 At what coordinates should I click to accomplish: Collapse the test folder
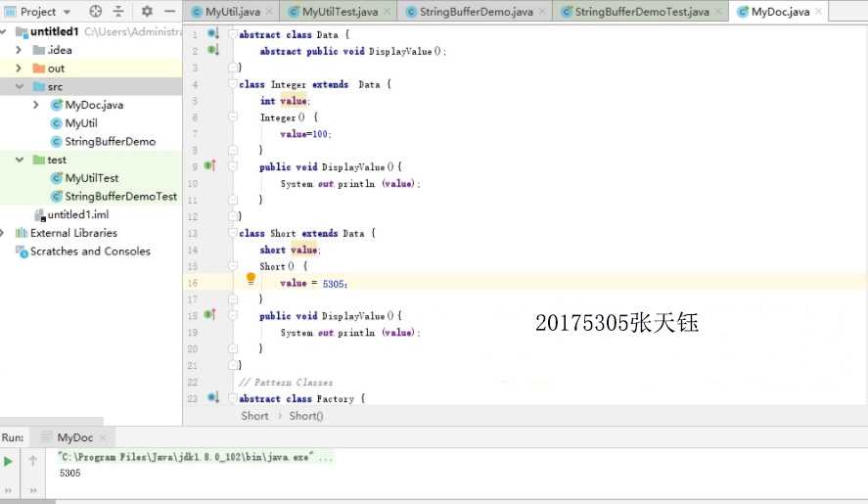(20, 160)
